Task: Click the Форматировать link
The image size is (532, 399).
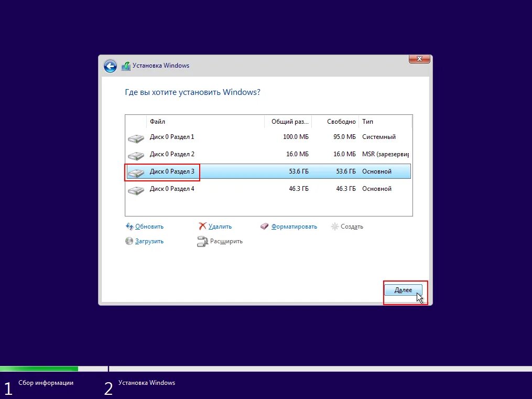Action: 294,227
